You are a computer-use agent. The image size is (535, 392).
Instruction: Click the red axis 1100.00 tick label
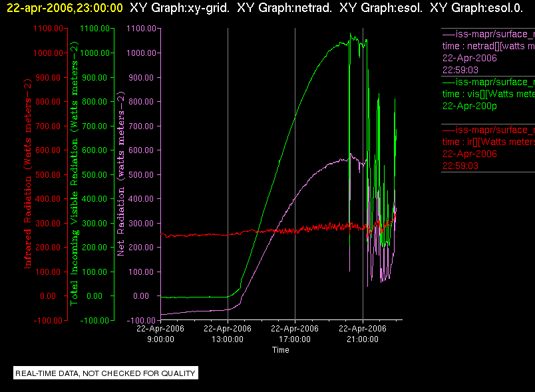[x=48, y=29]
